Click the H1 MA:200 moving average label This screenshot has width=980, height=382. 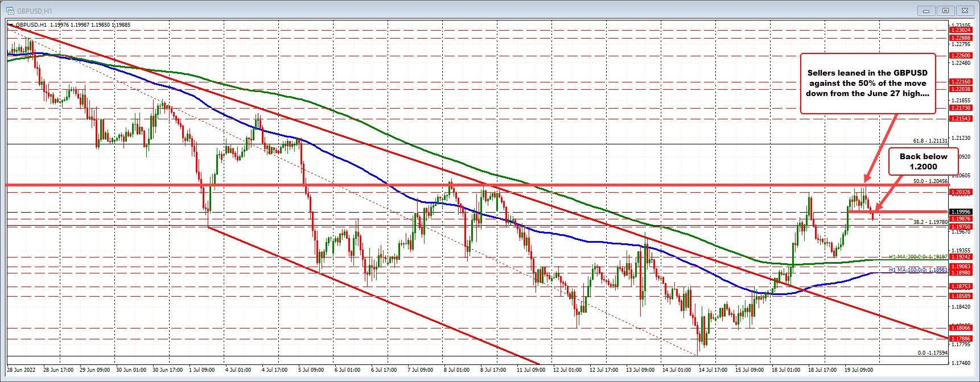[x=918, y=257]
